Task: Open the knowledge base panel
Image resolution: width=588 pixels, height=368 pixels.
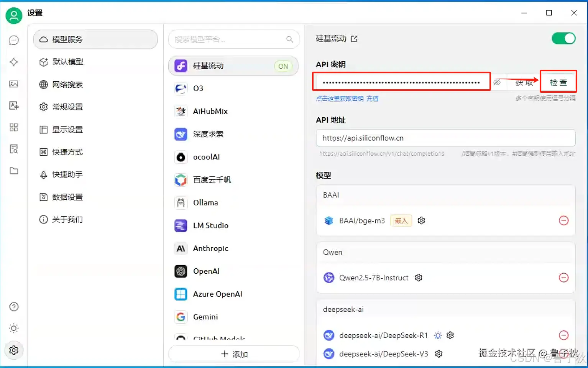Action: [14, 149]
